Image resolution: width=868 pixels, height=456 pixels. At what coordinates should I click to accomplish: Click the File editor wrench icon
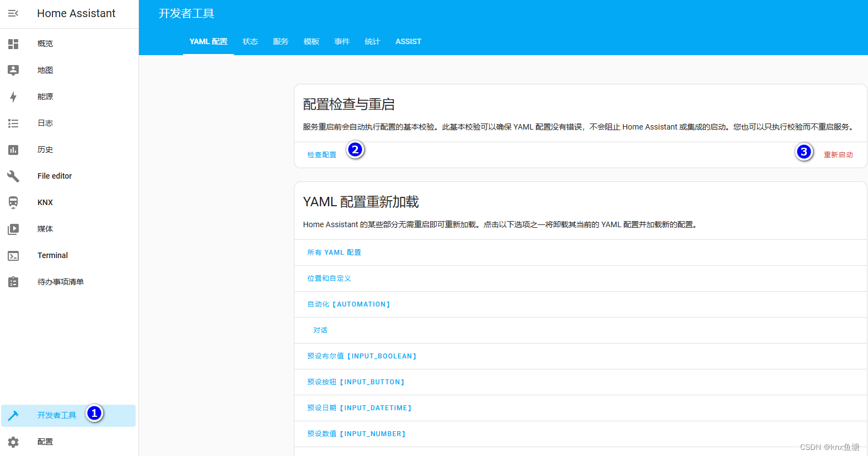click(x=13, y=176)
